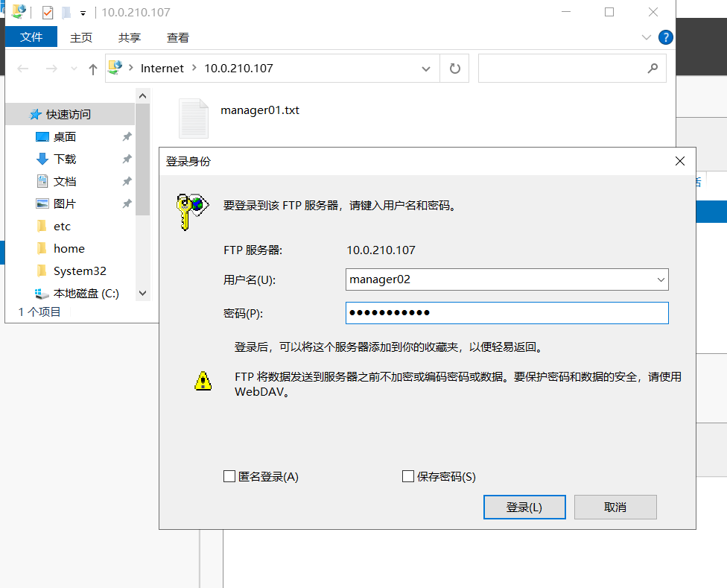
Task: Click the up-directory arrow icon
Action: coord(93,69)
